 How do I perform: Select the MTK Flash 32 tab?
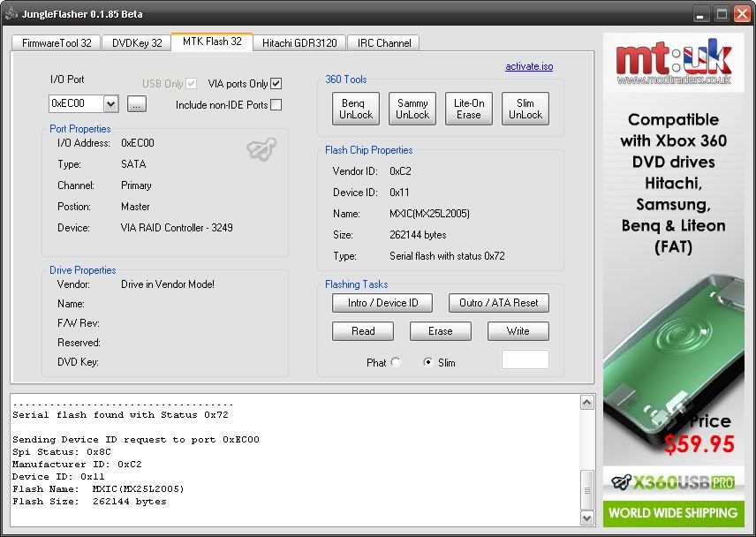(x=212, y=42)
